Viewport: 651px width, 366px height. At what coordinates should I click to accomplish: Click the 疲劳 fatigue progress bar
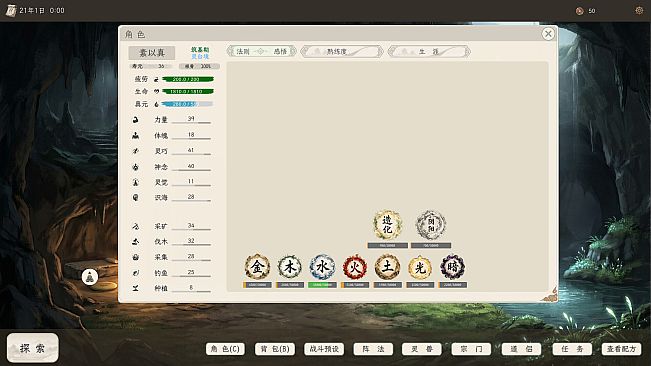click(188, 79)
